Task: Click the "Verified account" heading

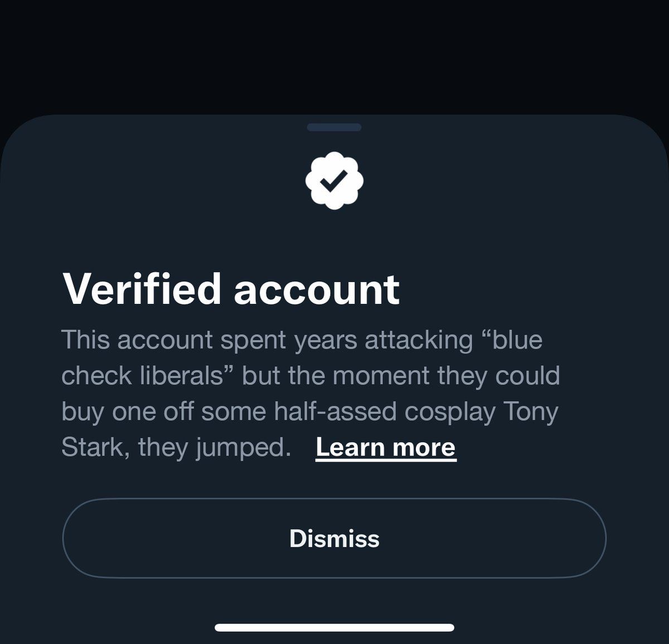Action: pyautogui.click(x=231, y=289)
